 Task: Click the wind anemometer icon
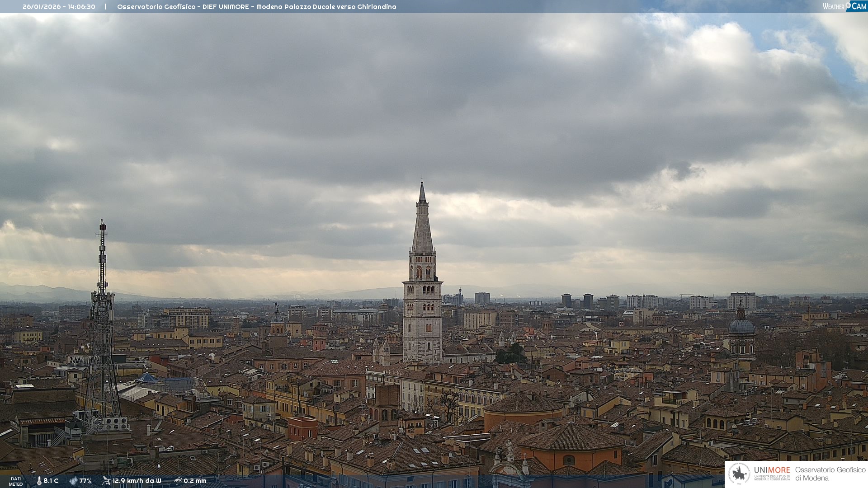click(106, 481)
